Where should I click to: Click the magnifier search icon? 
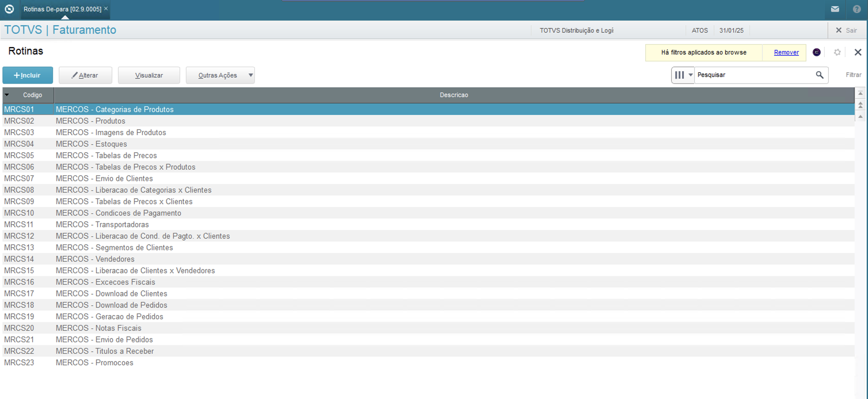click(x=819, y=75)
